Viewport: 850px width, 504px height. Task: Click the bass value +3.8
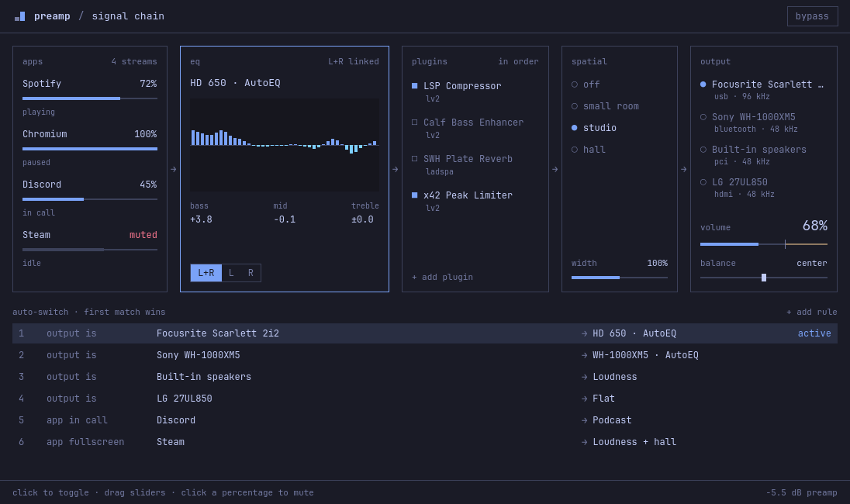tap(201, 219)
